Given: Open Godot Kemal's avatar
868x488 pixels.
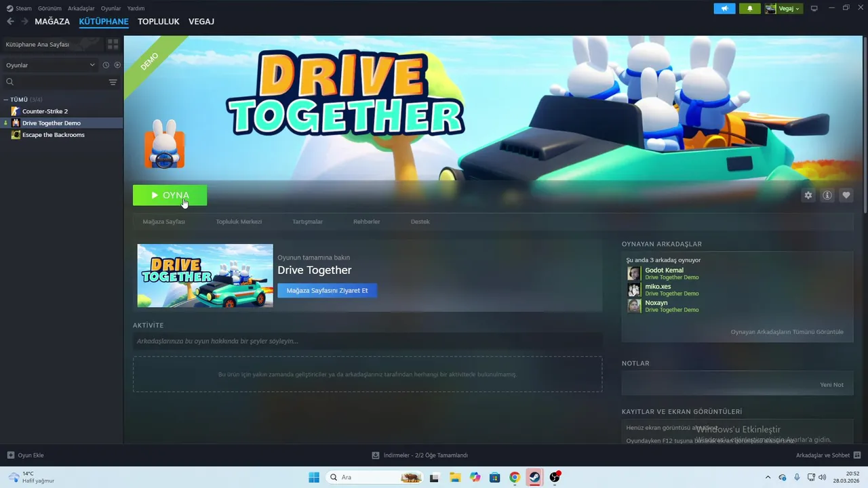Looking at the screenshot, I should (634, 273).
